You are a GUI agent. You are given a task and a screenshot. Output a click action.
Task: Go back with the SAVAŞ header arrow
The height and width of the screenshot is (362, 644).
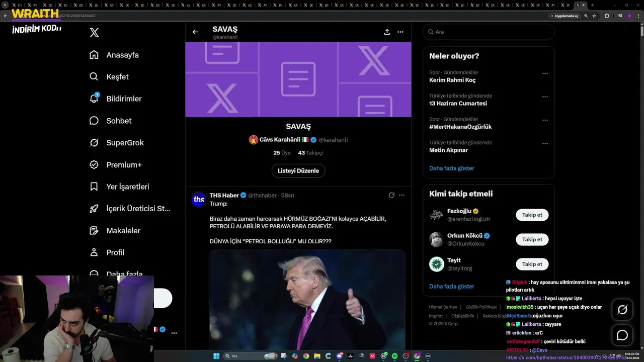click(195, 32)
